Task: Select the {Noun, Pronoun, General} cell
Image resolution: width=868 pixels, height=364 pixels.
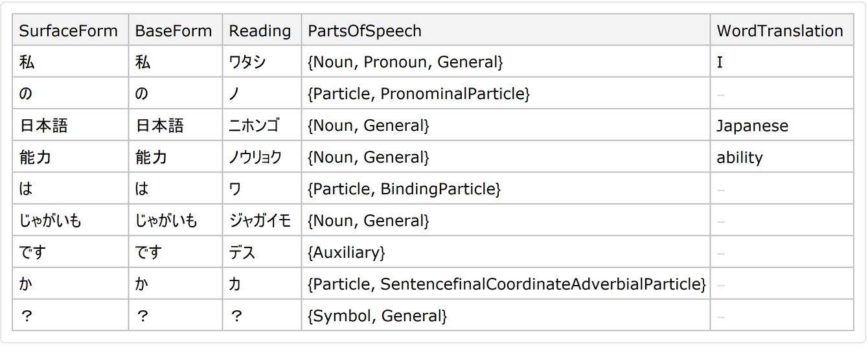Action: pyautogui.click(x=405, y=62)
